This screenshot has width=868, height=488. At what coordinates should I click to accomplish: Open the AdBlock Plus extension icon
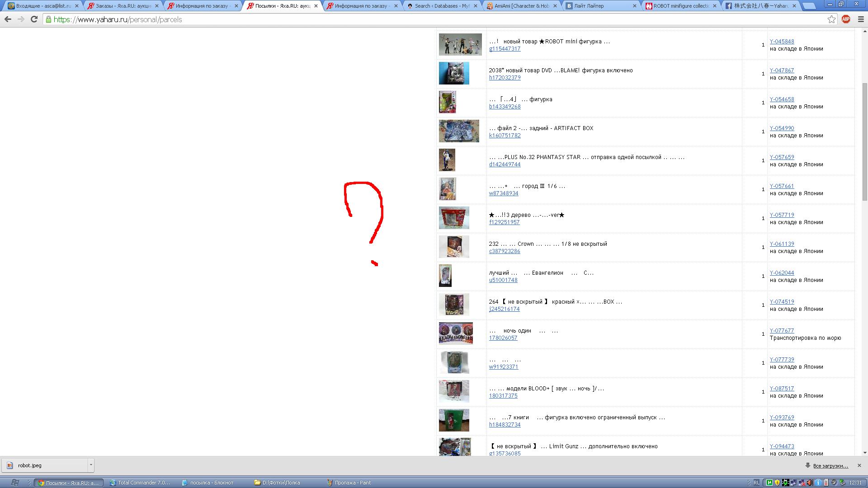[846, 19]
